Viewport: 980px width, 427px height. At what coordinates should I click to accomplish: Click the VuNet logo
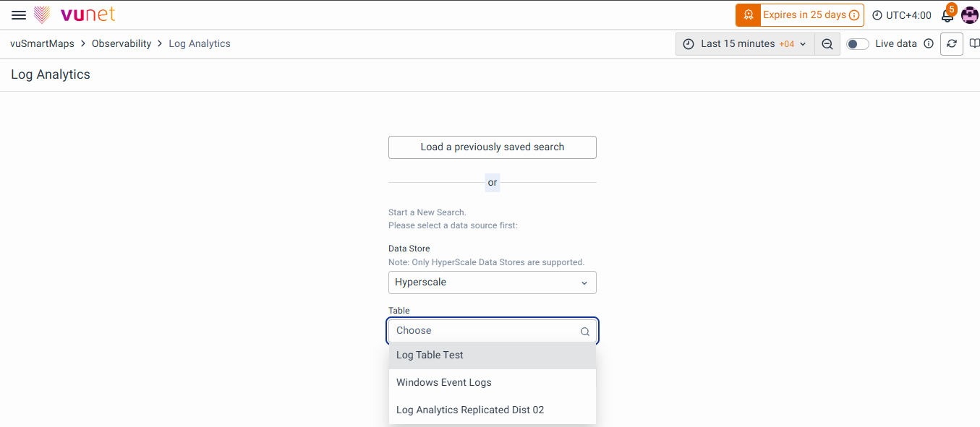coord(74,15)
